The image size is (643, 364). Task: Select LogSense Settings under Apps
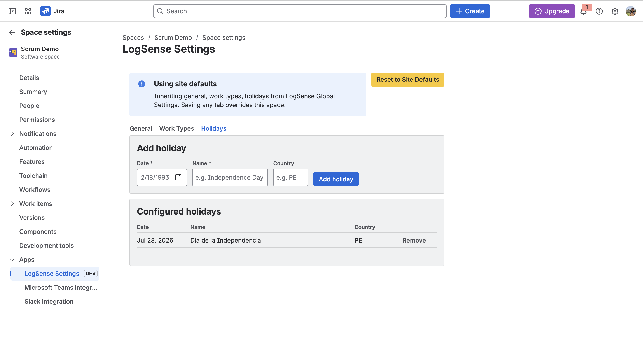pyautogui.click(x=55, y=274)
